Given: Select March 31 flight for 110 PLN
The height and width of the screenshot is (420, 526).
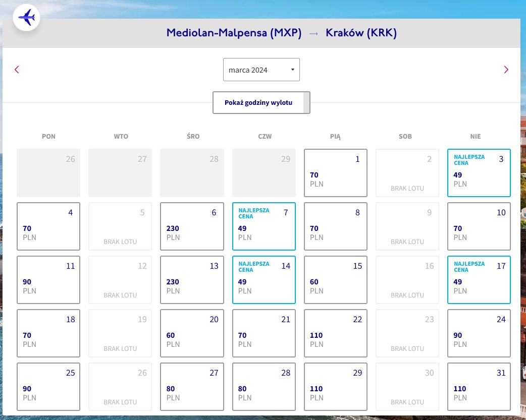Looking at the screenshot, I should click(479, 387).
